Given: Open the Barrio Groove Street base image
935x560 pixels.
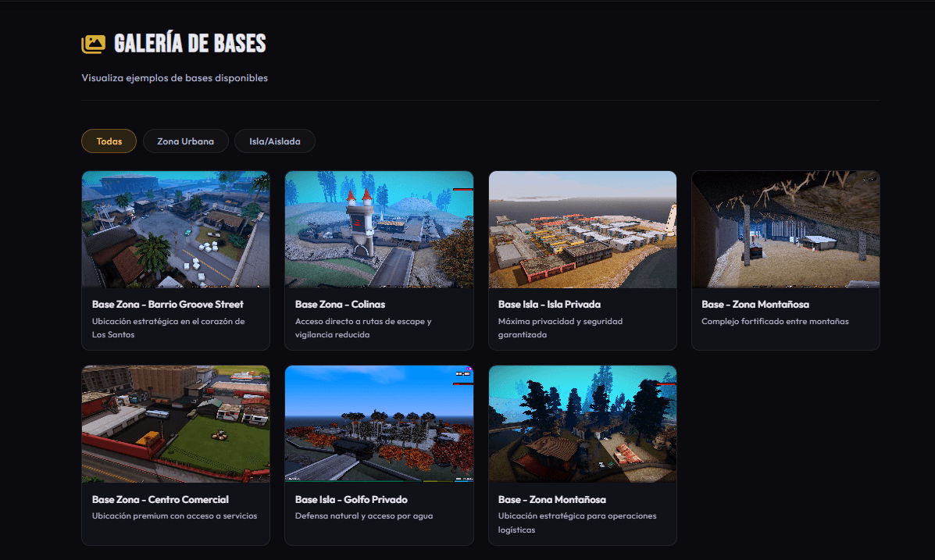Looking at the screenshot, I should point(176,230).
